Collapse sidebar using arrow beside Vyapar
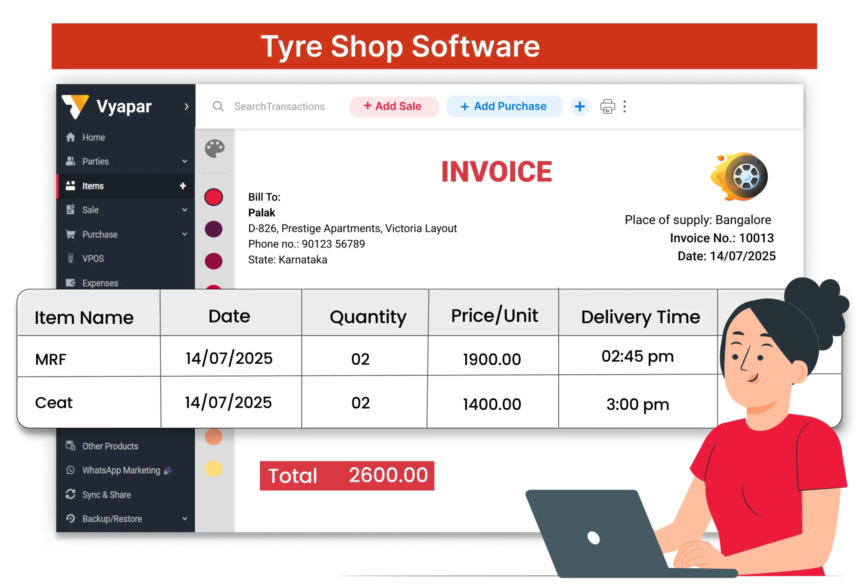Viewport: 868px width, 588px height. (186, 107)
